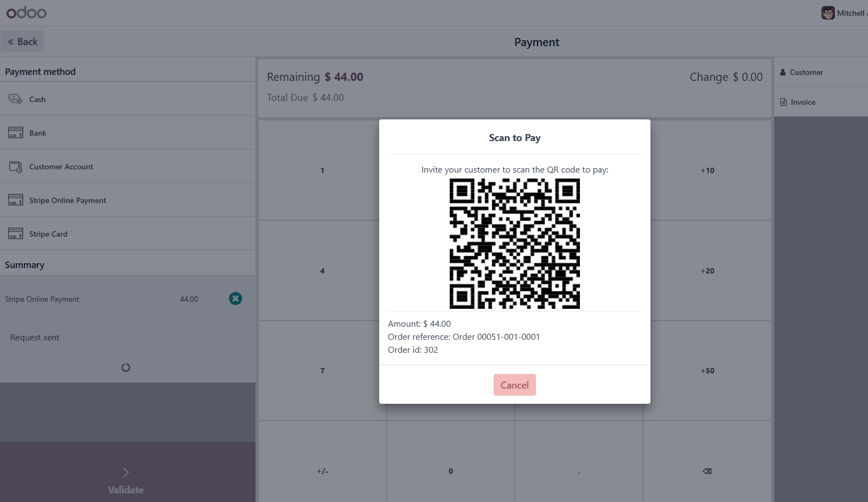This screenshot has height=502, width=868.
Task: Select the Bank payment method
Action: (x=127, y=133)
